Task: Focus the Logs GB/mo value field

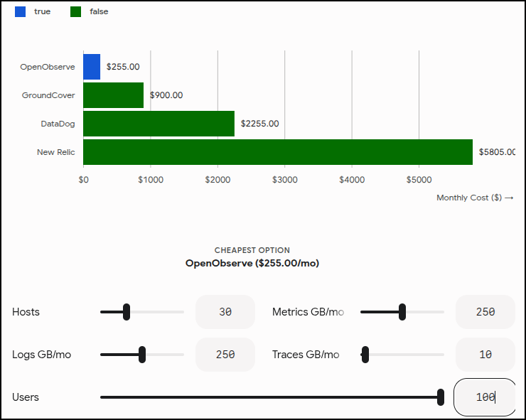Action: (225, 355)
